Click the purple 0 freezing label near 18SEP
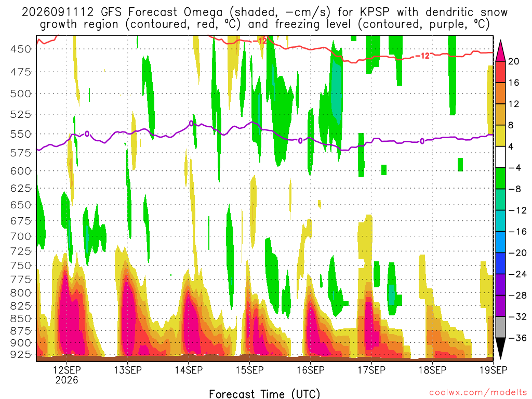532x399 pixels. [422, 141]
